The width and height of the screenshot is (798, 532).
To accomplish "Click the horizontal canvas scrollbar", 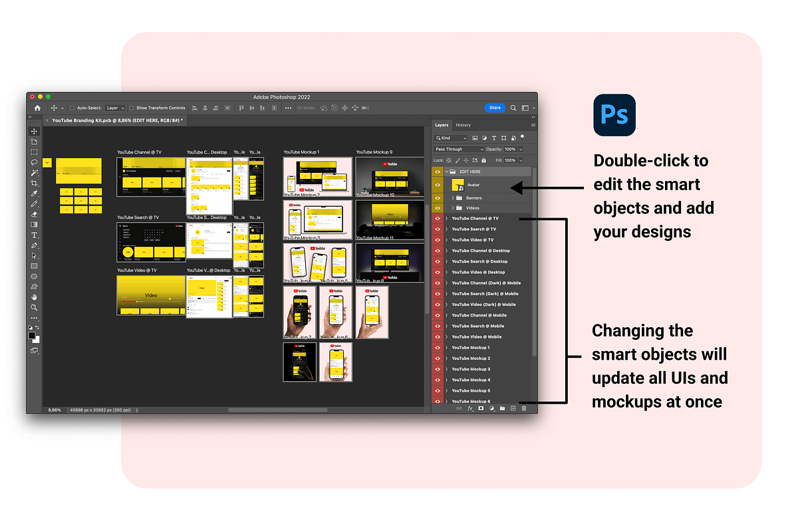I will click(277, 410).
